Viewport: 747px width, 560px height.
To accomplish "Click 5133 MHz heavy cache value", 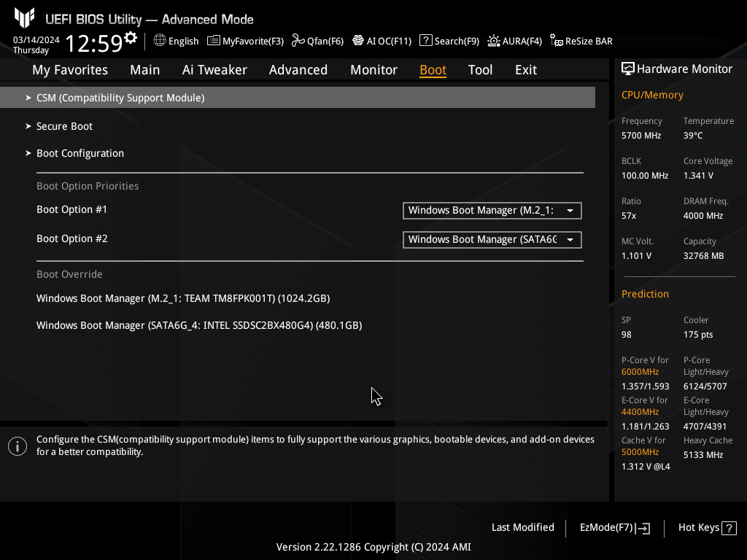I will (x=703, y=455).
